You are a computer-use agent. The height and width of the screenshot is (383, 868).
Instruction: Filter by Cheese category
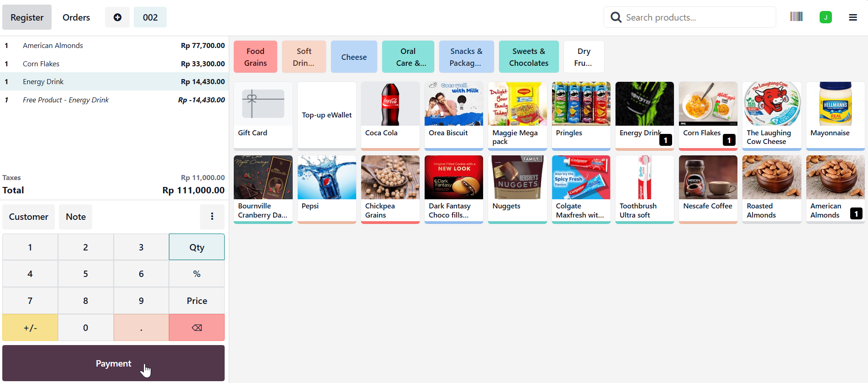(x=354, y=57)
